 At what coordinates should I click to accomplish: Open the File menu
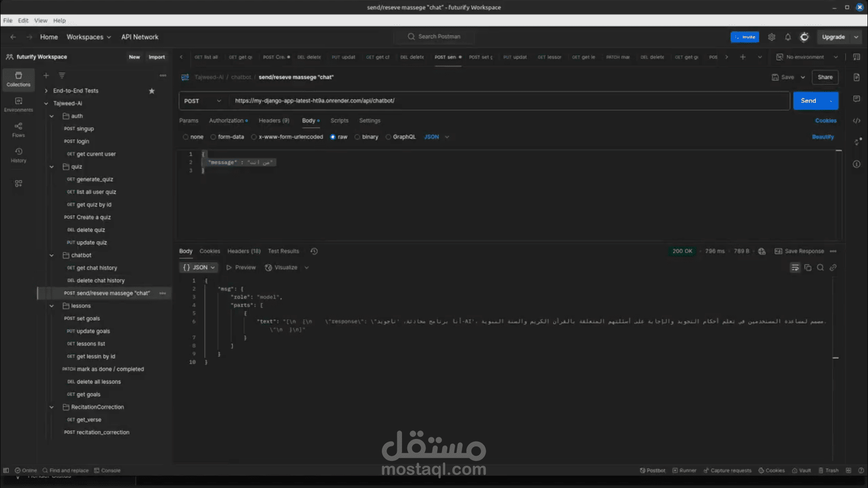(x=8, y=21)
